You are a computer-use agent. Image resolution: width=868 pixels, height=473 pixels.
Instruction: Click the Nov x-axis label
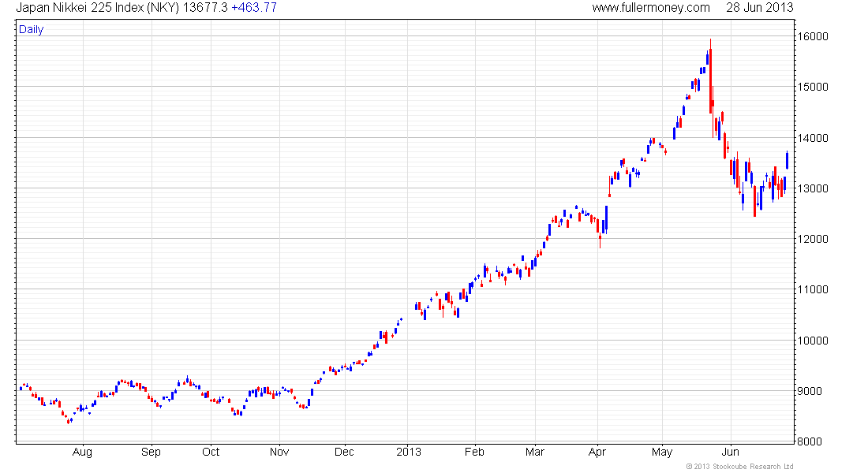(279, 452)
